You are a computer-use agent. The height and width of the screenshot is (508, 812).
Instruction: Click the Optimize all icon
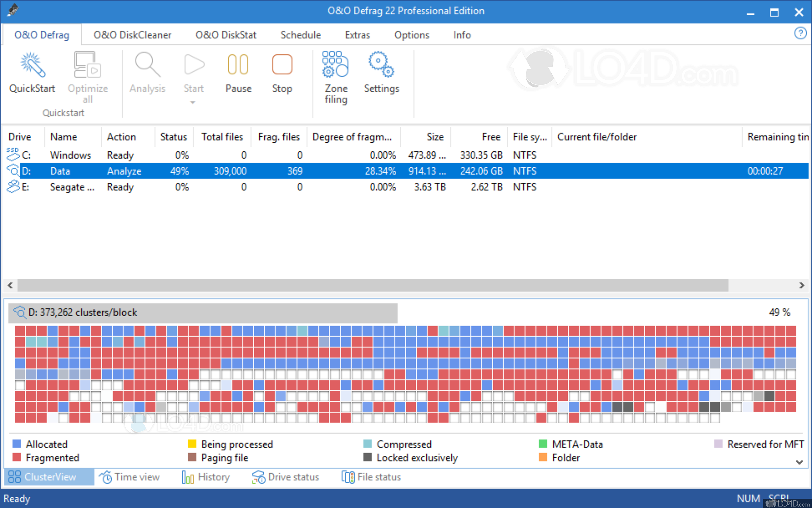pos(87,65)
